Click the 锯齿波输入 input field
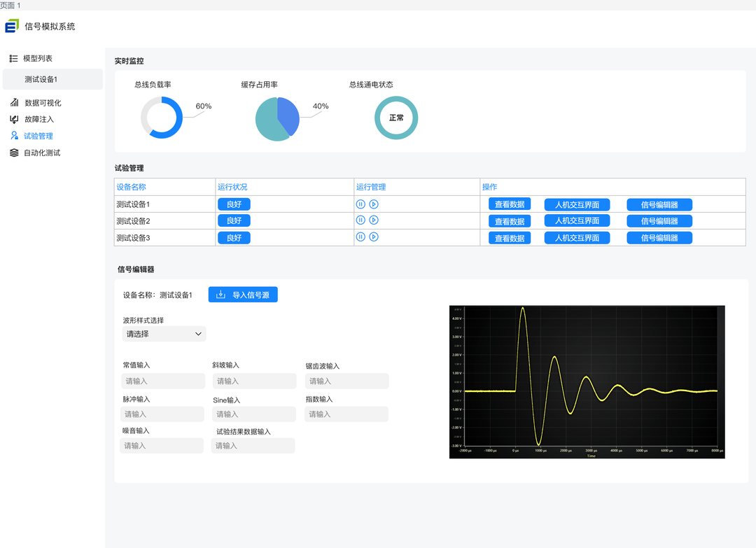Viewport: 756px width, 548px height. tap(346, 381)
